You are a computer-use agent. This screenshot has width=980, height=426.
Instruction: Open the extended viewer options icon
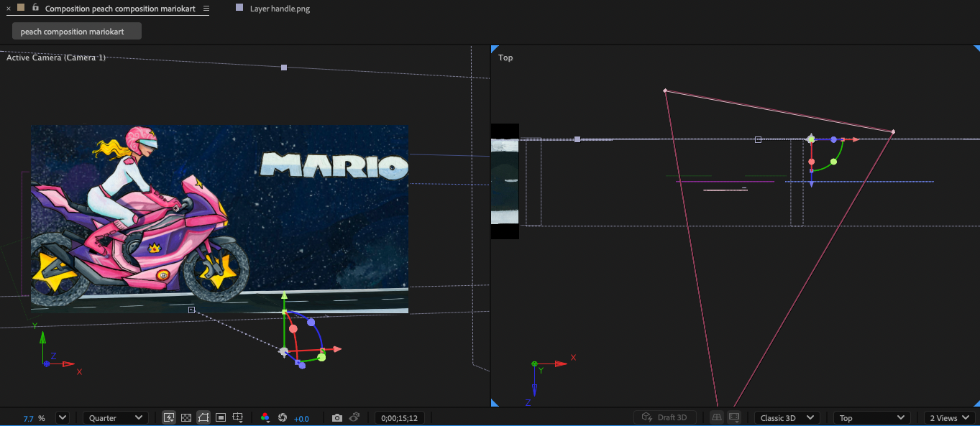734,417
